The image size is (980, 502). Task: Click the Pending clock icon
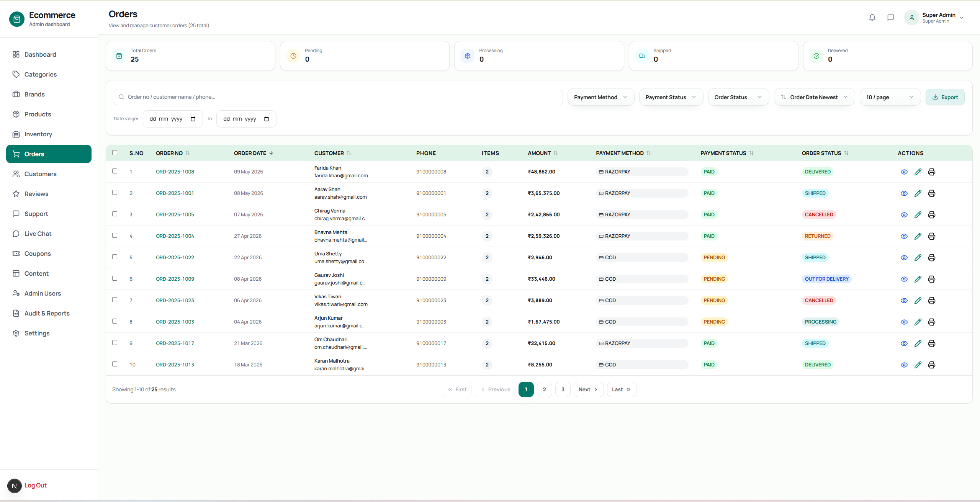pos(293,56)
